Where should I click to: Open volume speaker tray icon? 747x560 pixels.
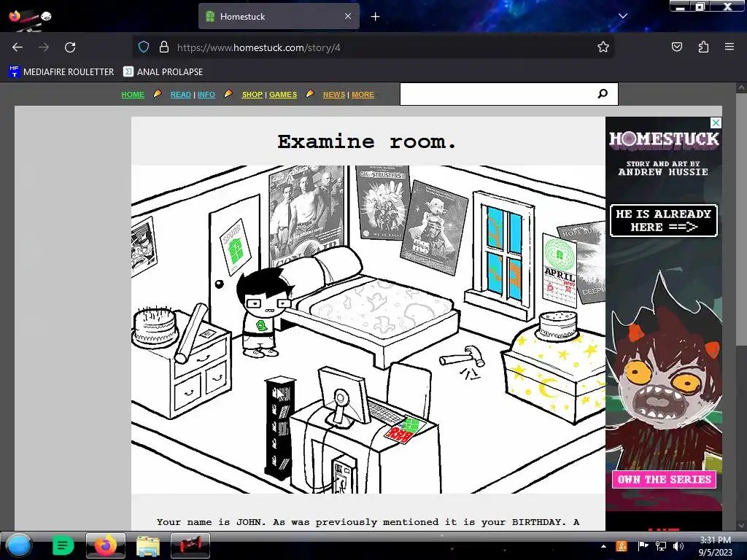click(x=678, y=546)
